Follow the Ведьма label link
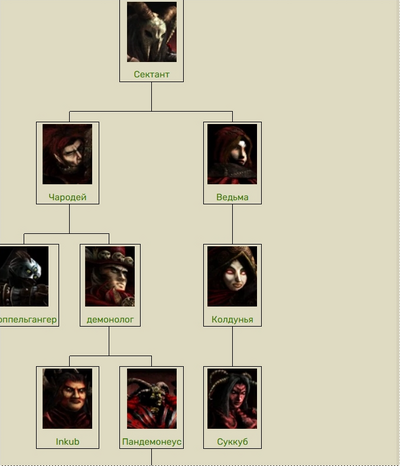 click(232, 197)
